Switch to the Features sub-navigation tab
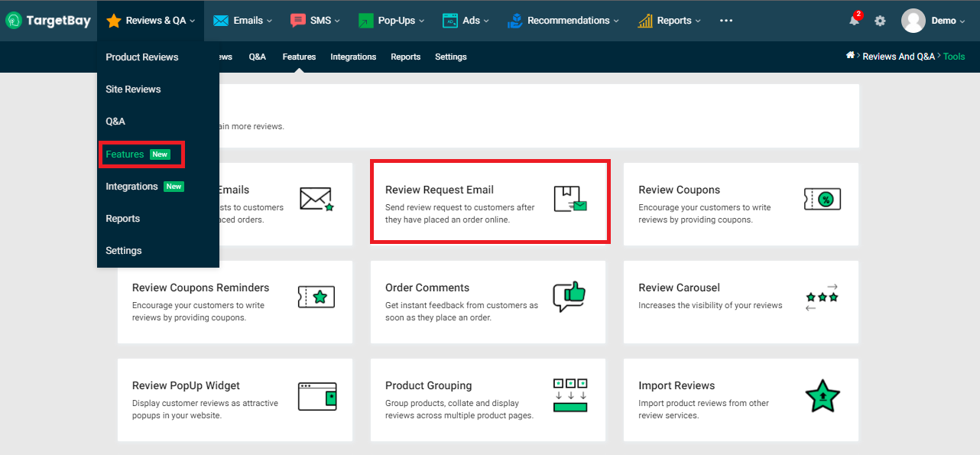The width and height of the screenshot is (980, 455). [299, 57]
